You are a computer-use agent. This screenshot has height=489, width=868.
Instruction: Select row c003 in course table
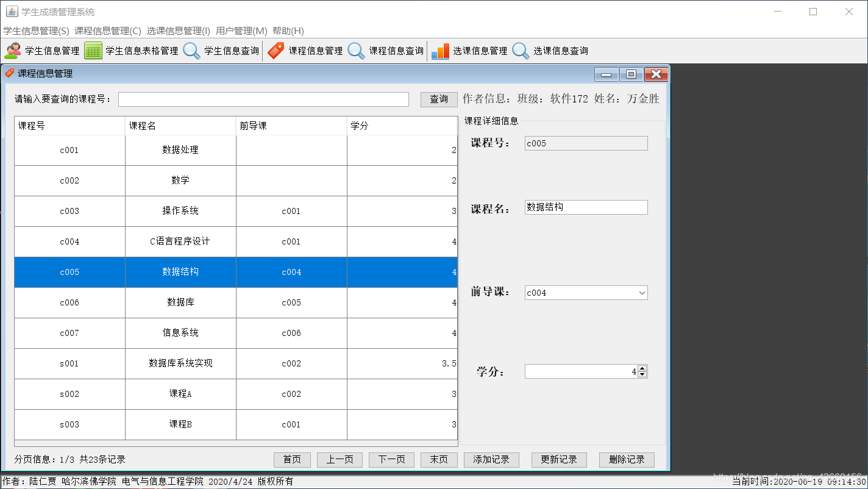click(236, 211)
